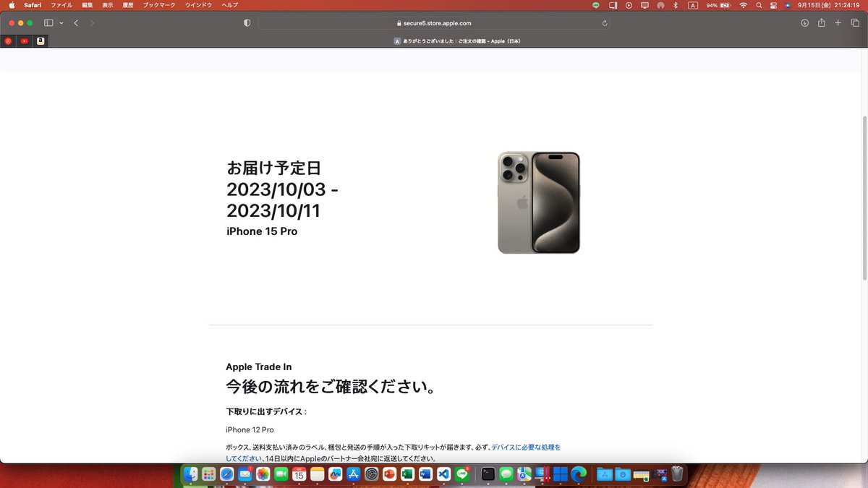Open Messages from the Dock
868x488 pixels.
click(506, 474)
